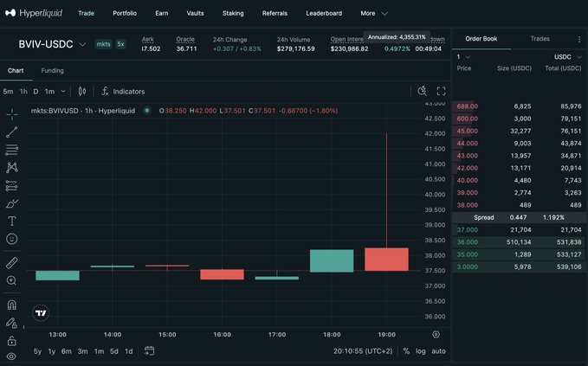Set chart interval to D

click(36, 92)
